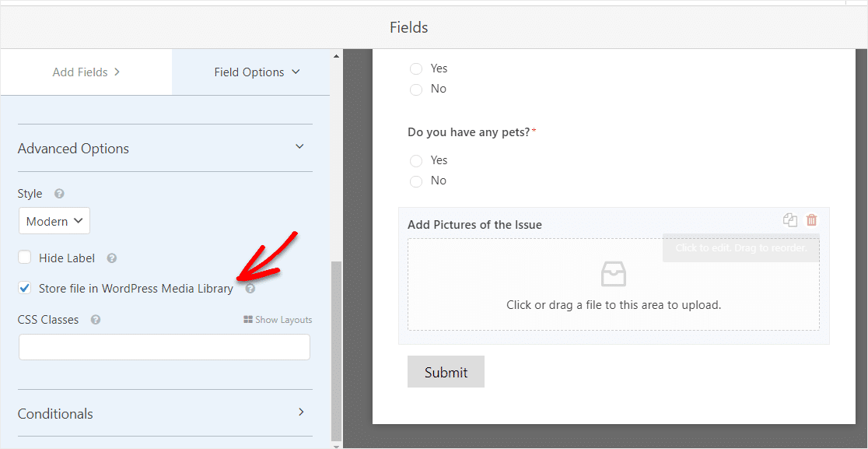
Task: Enable the Hide Label checkbox
Action: pos(24,258)
